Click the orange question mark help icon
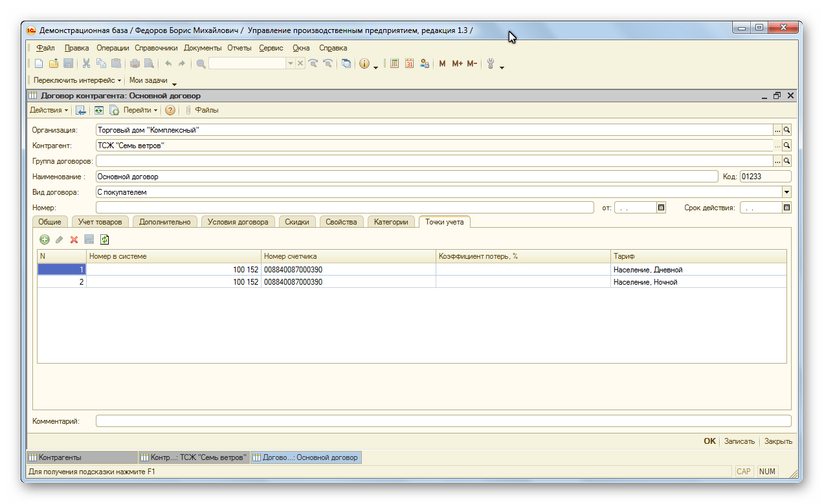 point(170,110)
